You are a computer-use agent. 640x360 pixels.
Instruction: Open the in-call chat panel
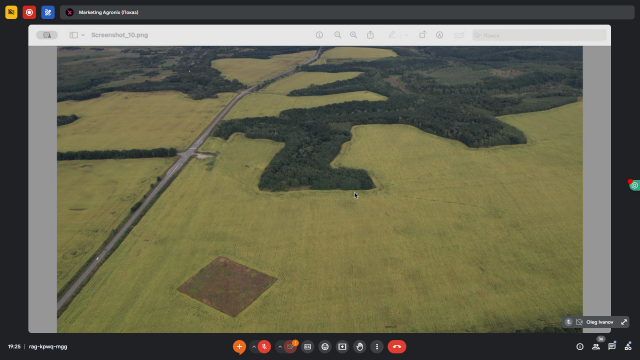pos(611,347)
